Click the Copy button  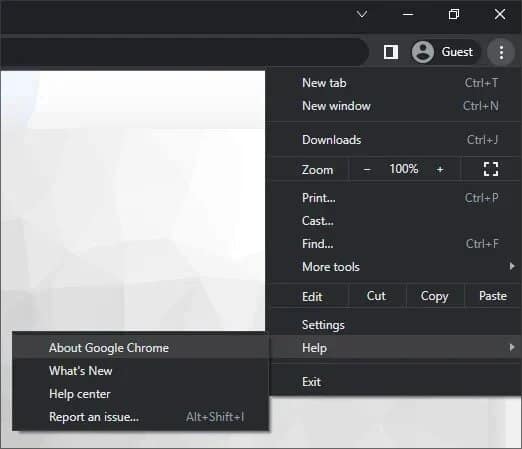[x=434, y=296]
